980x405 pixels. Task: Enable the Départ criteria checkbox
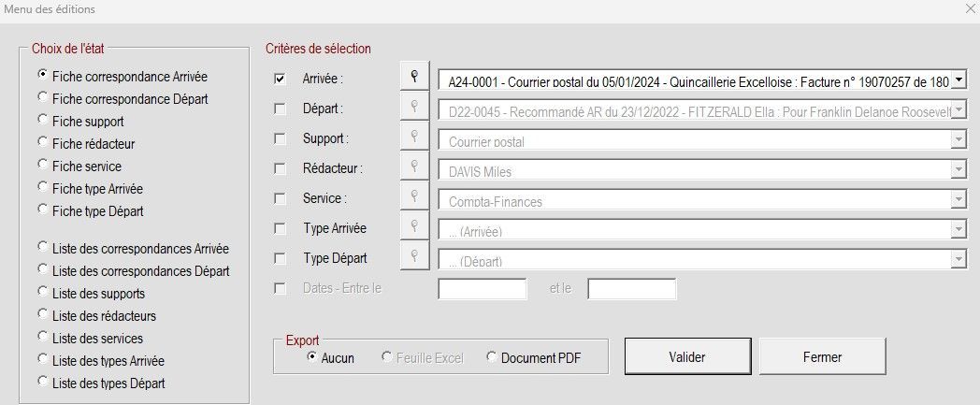point(280,109)
